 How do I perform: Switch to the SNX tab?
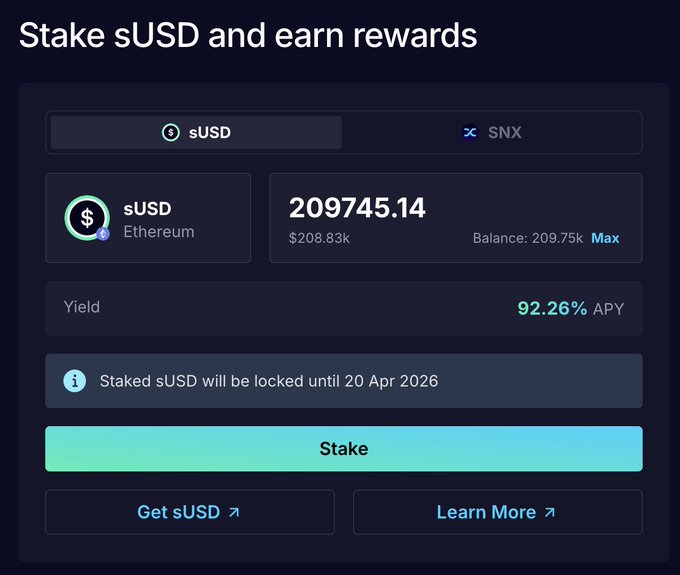pyautogui.click(x=492, y=132)
